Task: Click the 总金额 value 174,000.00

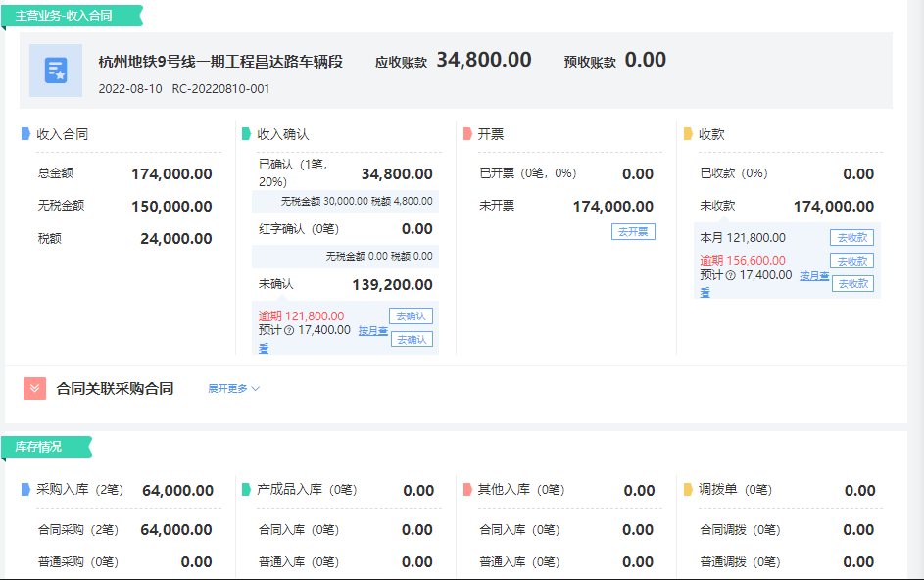Action: [171, 173]
